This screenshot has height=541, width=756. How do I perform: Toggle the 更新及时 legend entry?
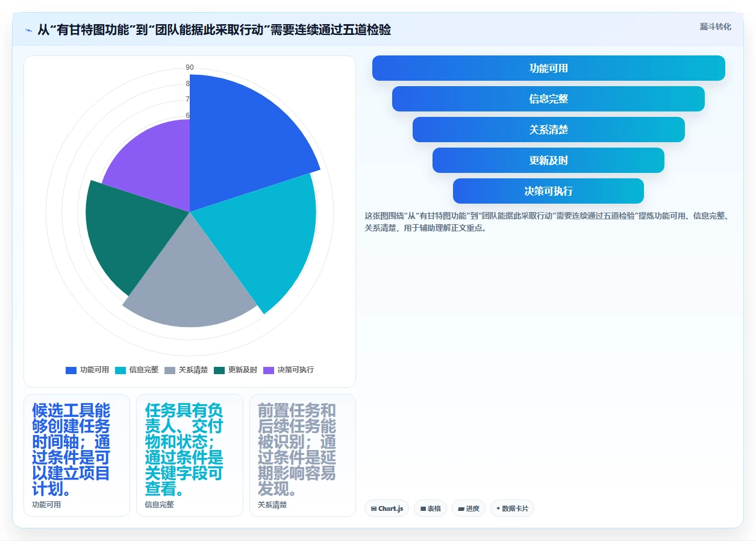(236, 370)
